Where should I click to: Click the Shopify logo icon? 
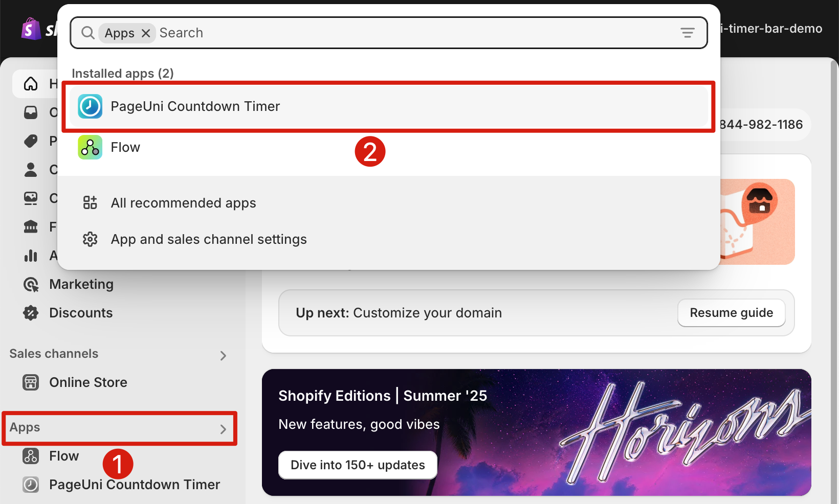[30, 29]
